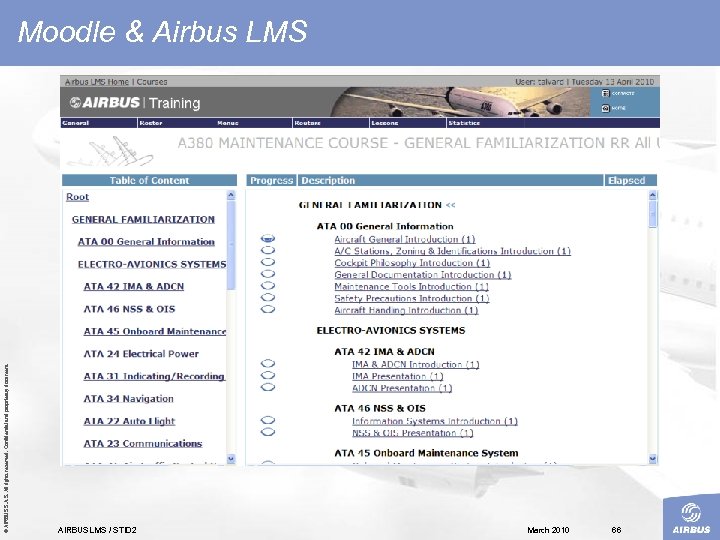Click progress icon for NSS & OIS Presentation

click(x=268, y=432)
